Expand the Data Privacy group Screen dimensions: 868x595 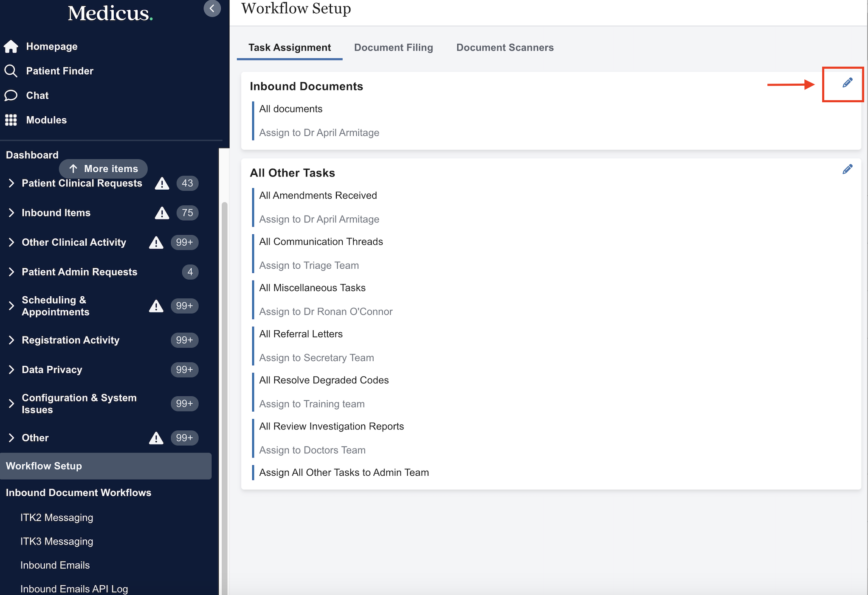11,370
